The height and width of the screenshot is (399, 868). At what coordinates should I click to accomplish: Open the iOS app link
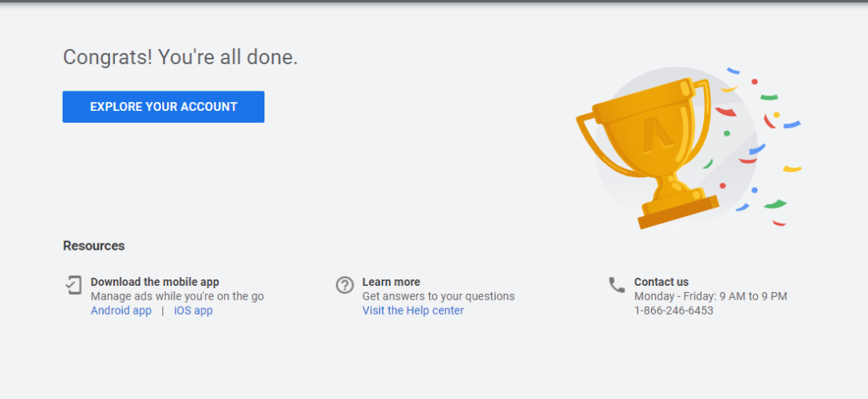pyautogui.click(x=193, y=311)
